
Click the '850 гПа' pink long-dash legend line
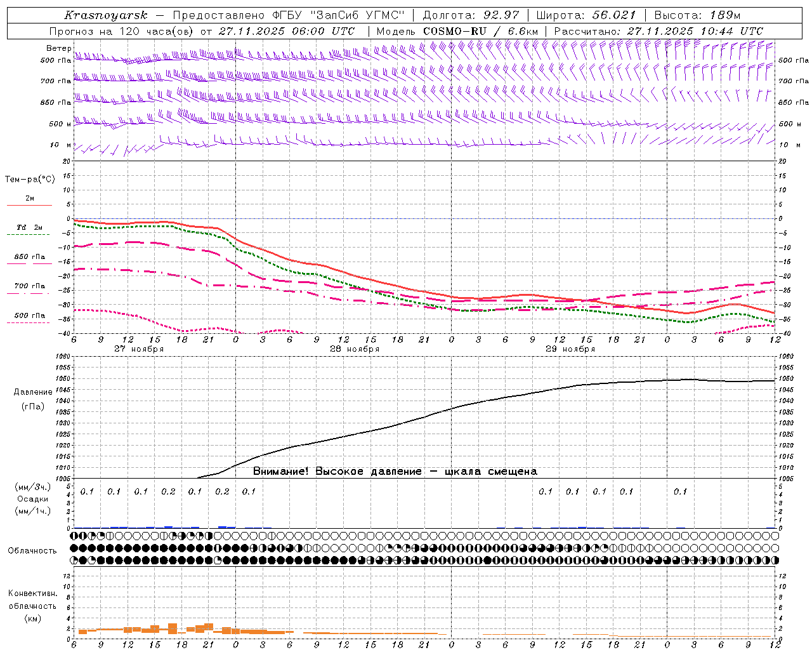[x=29, y=263]
